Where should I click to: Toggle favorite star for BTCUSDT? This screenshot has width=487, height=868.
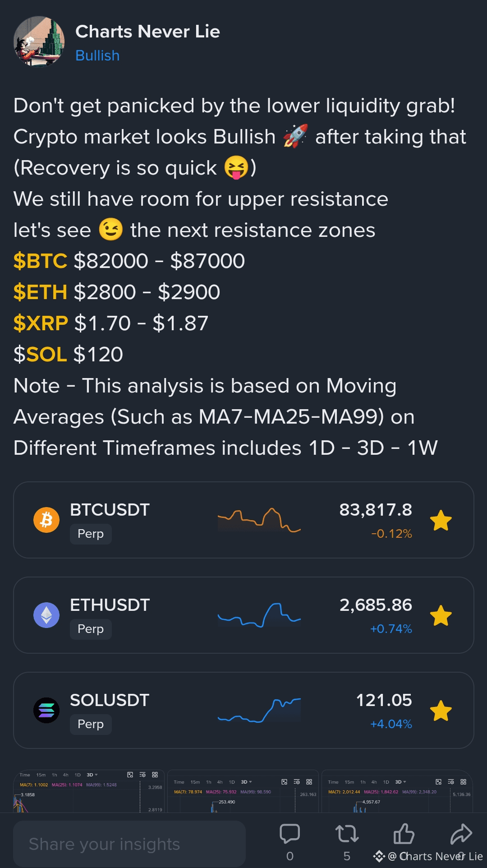pyautogui.click(x=441, y=520)
